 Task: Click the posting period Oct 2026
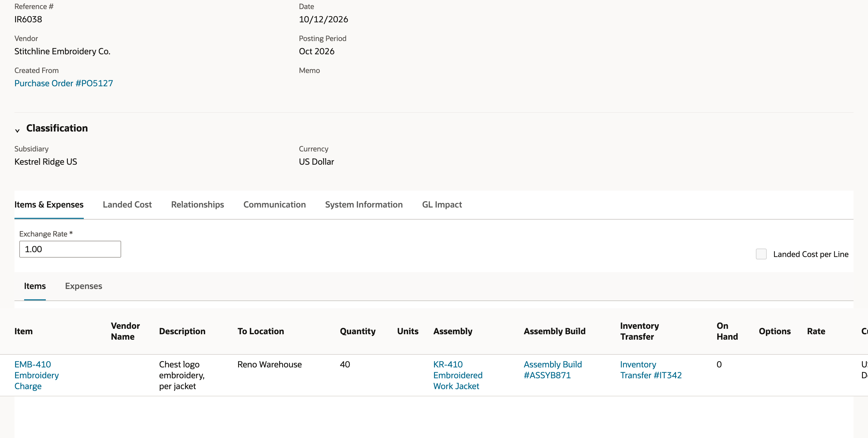point(316,51)
